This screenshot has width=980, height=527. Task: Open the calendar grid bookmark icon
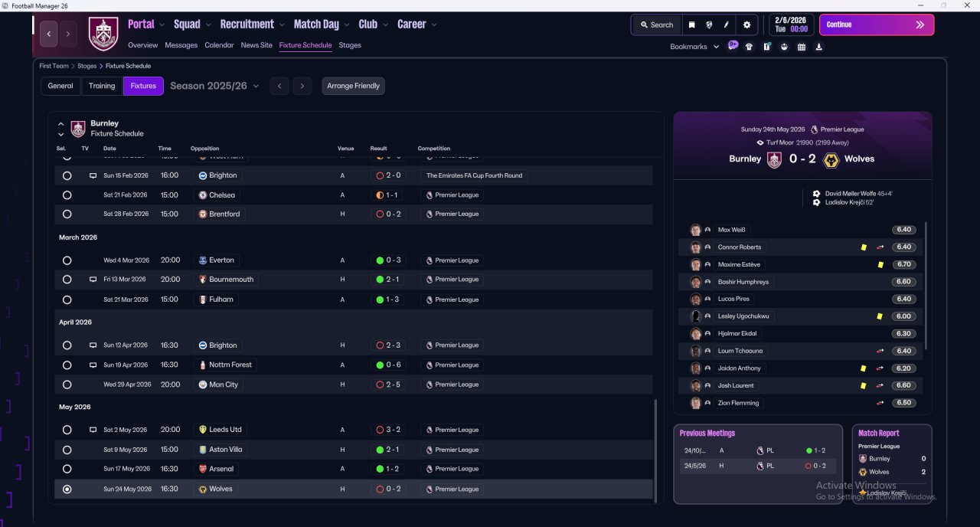click(802, 47)
